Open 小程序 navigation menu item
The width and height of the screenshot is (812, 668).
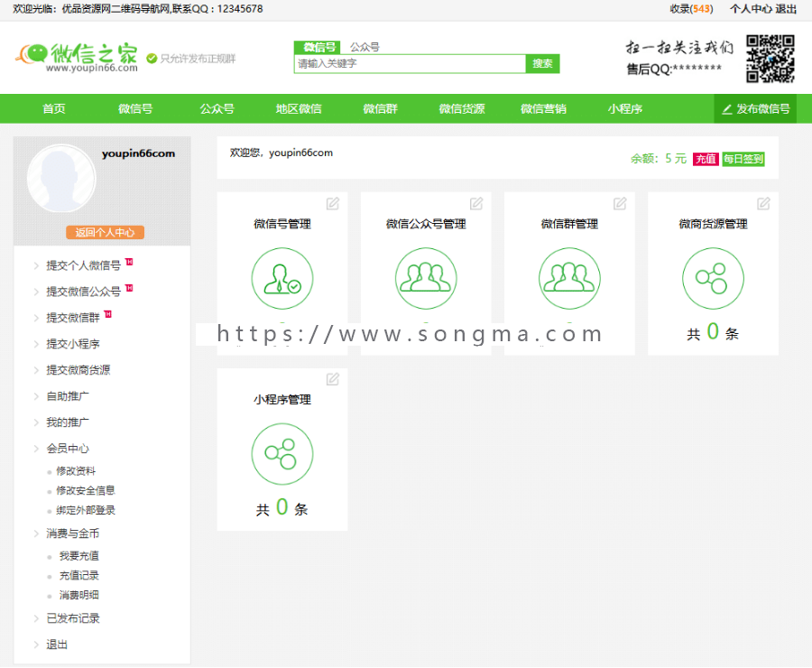tap(625, 109)
